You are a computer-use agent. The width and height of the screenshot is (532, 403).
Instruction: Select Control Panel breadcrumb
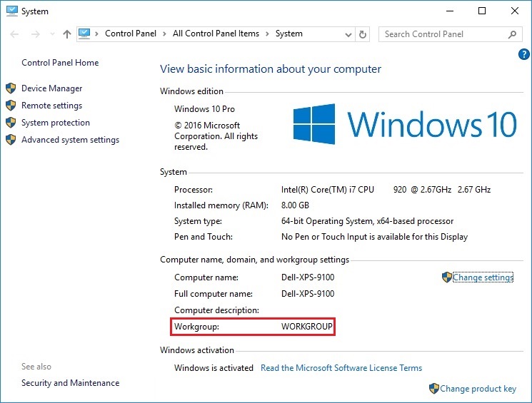pyautogui.click(x=131, y=34)
